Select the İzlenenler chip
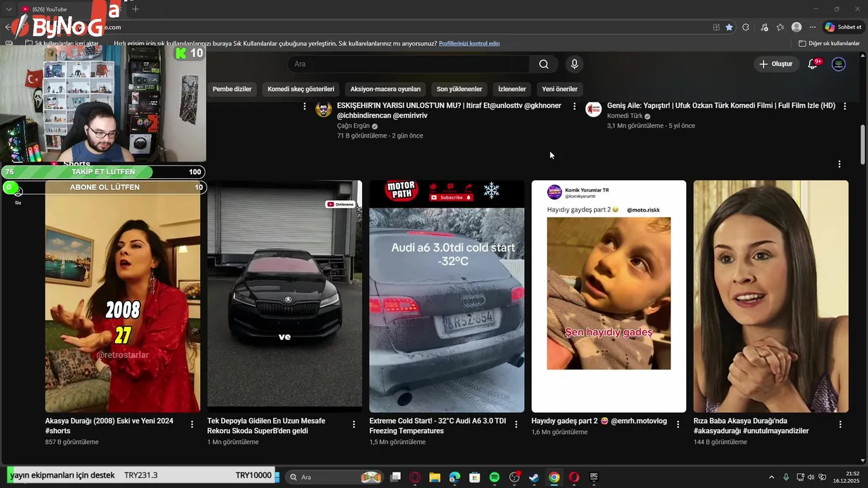 coord(512,89)
